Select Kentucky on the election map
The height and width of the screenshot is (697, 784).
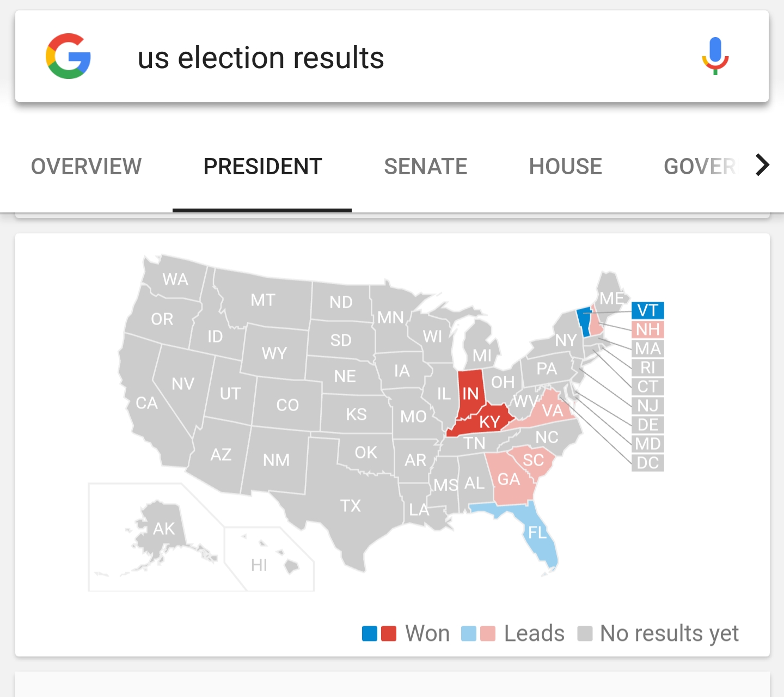coord(488,421)
